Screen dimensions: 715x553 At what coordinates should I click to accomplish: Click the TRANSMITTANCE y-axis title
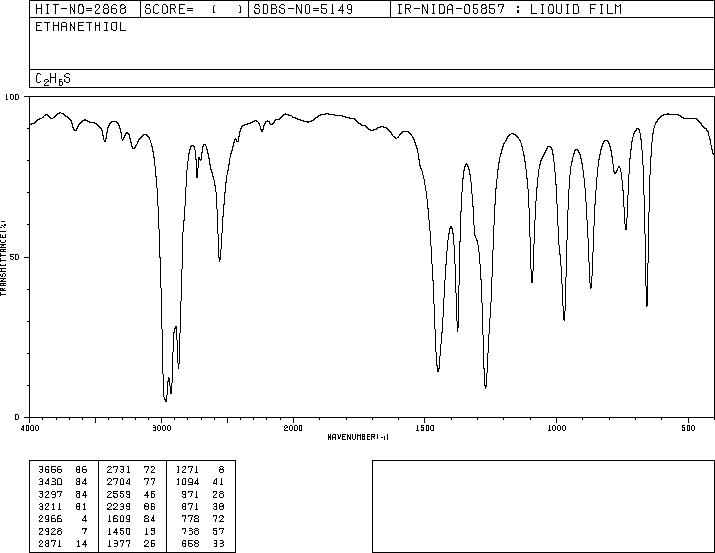[x=3, y=258]
